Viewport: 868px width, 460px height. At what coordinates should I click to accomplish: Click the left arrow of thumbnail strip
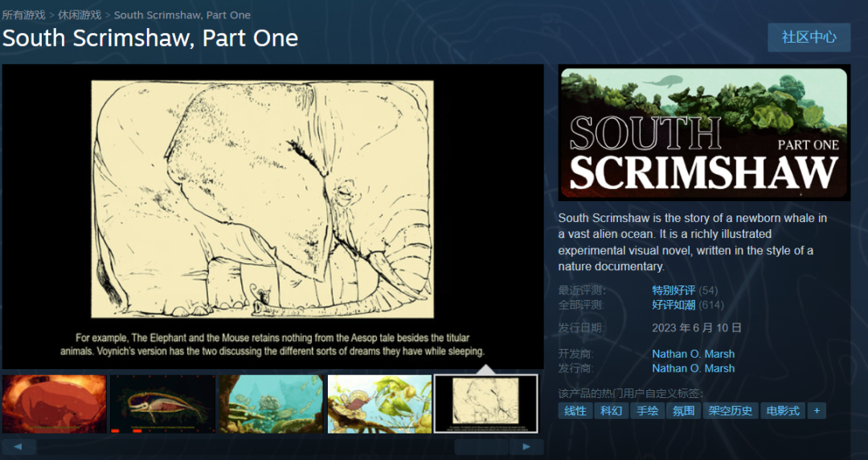click(18, 446)
